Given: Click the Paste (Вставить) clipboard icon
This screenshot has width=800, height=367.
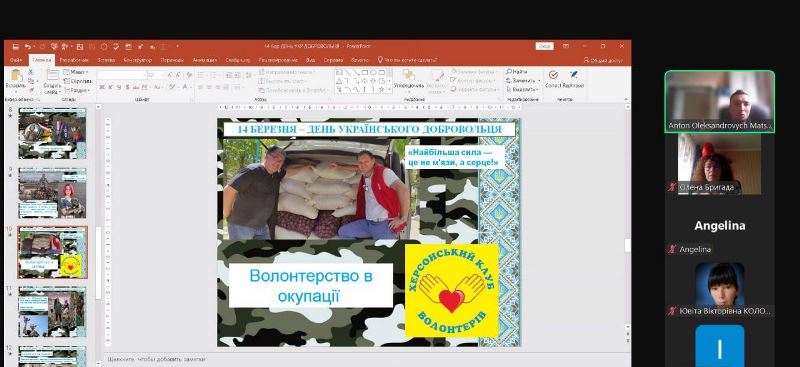Looking at the screenshot, I should tap(16, 76).
